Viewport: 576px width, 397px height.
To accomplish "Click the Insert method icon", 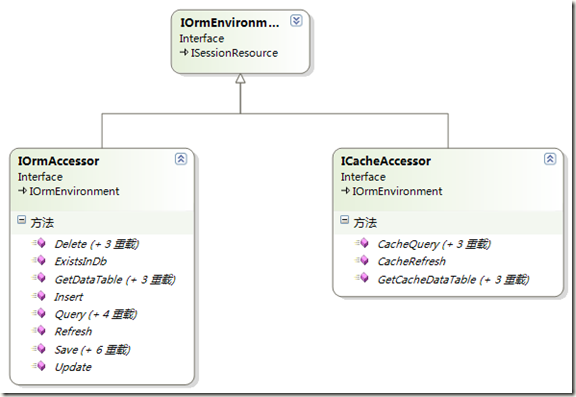I will pyautogui.click(x=39, y=296).
